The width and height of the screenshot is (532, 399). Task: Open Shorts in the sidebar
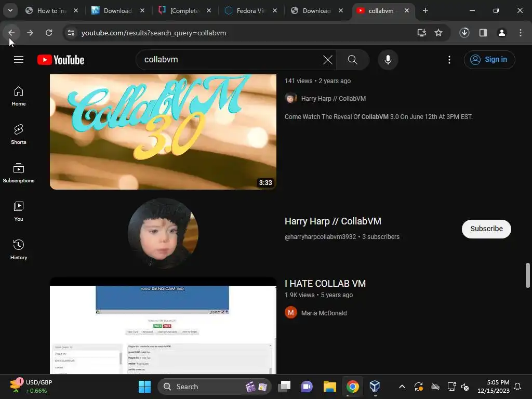coord(19,135)
